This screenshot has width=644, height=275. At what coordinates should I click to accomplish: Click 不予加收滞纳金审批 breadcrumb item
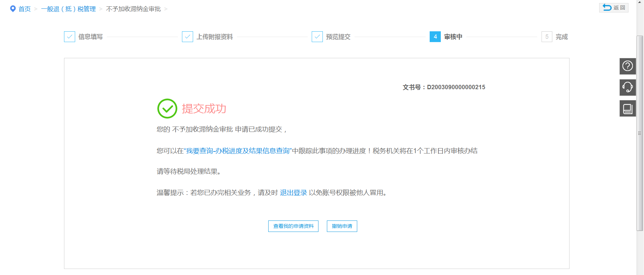133,9
